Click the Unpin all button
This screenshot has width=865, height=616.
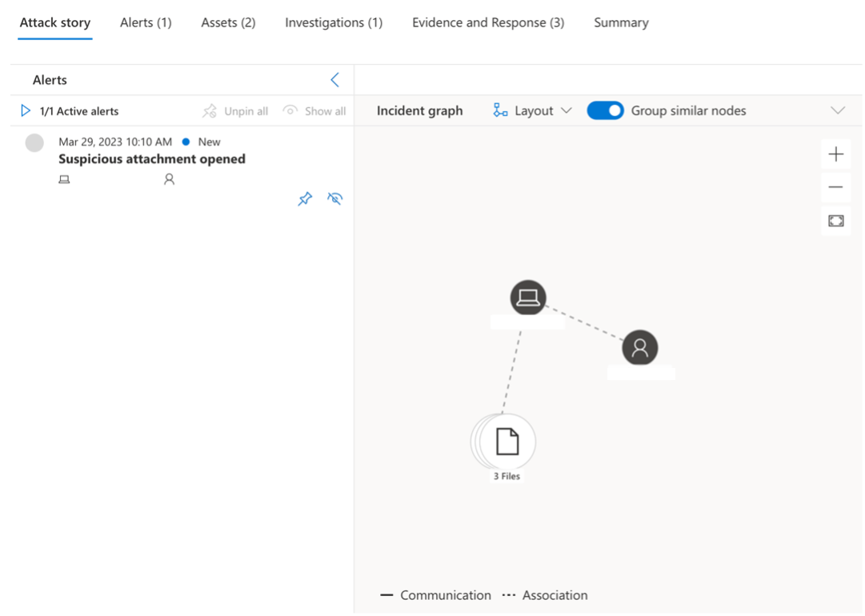point(235,111)
